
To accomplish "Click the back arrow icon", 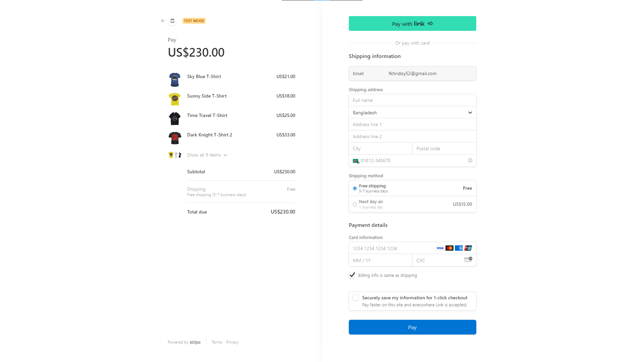I will [163, 21].
